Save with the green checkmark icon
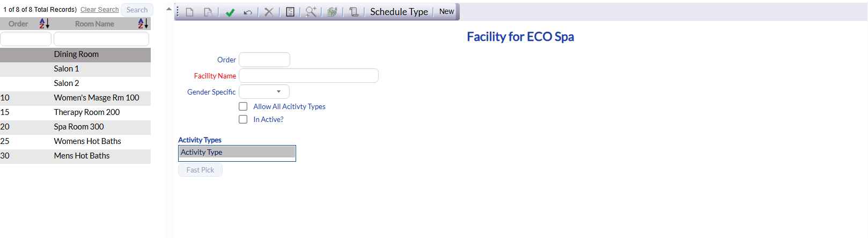This screenshot has height=238, width=868. (x=230, y=12)
